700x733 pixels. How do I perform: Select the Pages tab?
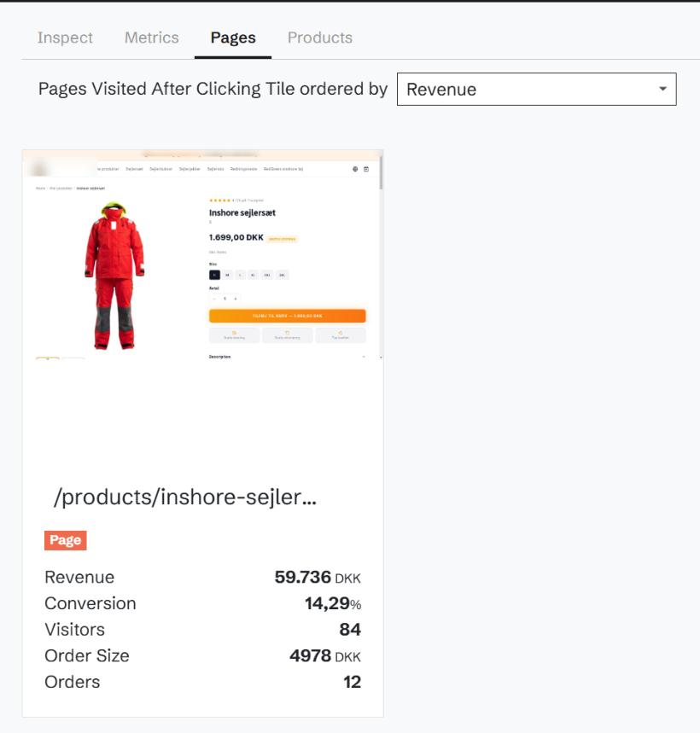(233, 38)
